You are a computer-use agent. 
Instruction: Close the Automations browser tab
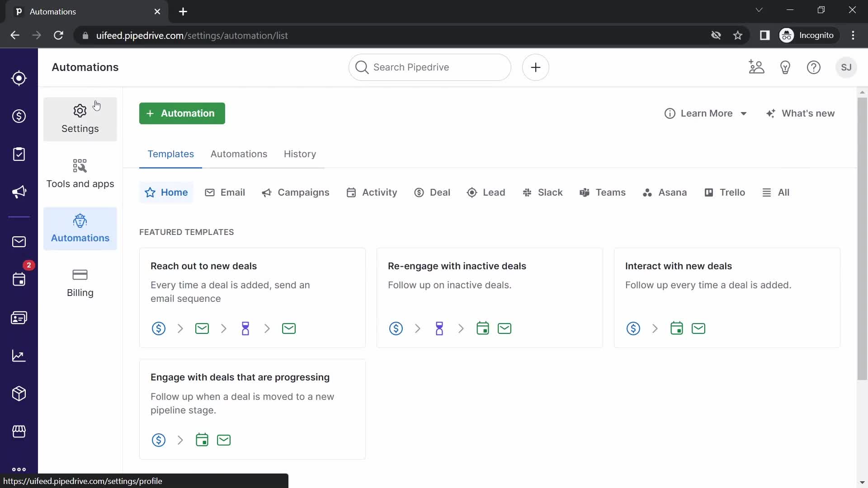pos(157,12)
